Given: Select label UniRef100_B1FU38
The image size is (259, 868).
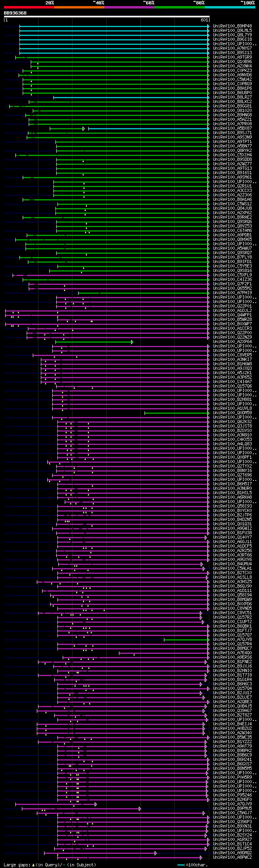Looking at the screenshot, I should (232, 533).
